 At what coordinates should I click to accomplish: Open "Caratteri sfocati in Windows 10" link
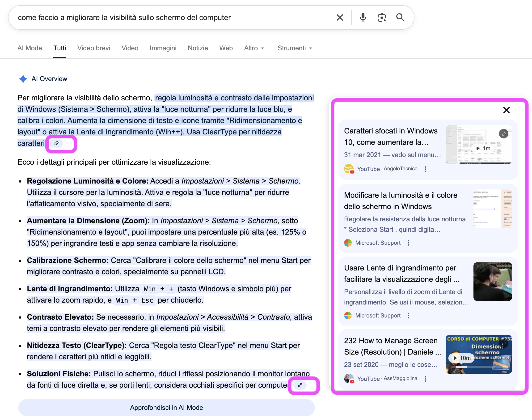coord(391,137)
